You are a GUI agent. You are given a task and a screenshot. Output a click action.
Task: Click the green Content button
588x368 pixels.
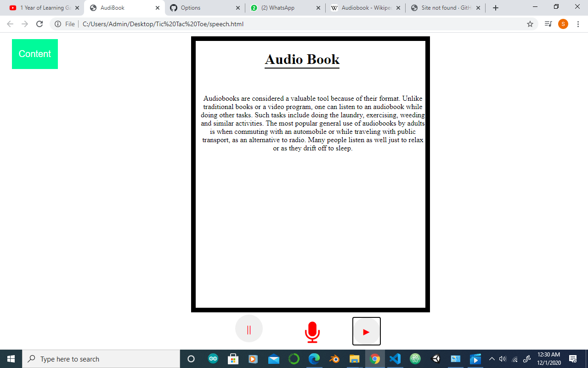(x=35, y=54)
